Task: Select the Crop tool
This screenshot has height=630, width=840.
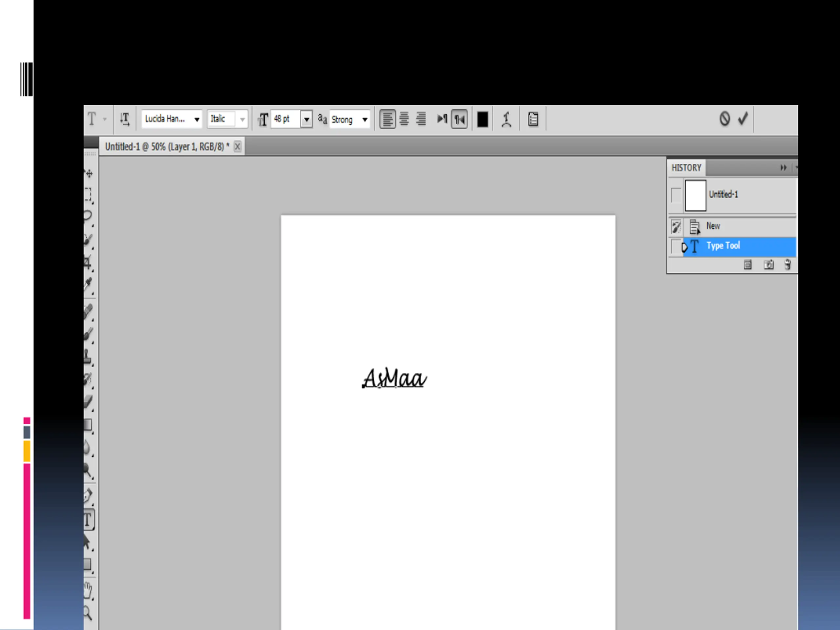Action: [x=89, y=263]
